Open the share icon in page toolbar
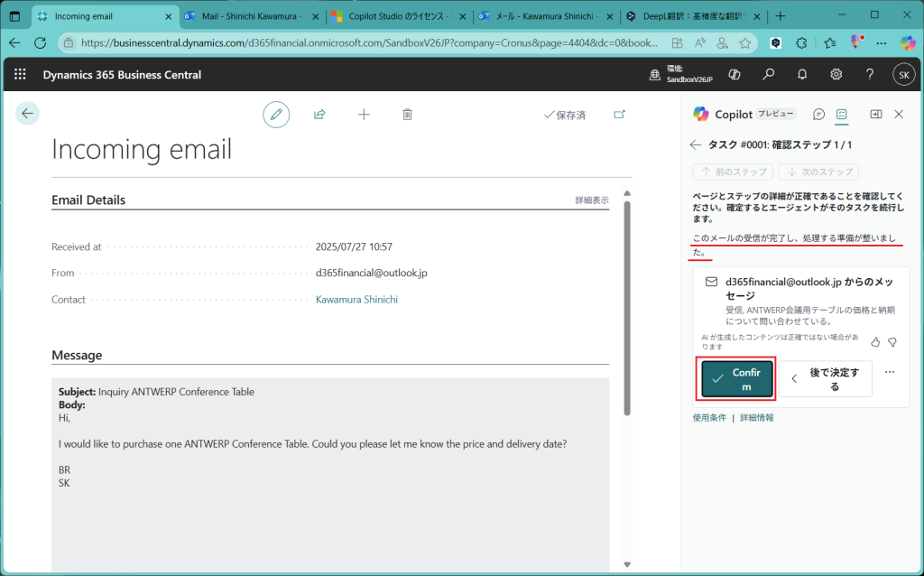This screenshot has height=576, width=924. [319, 115]
